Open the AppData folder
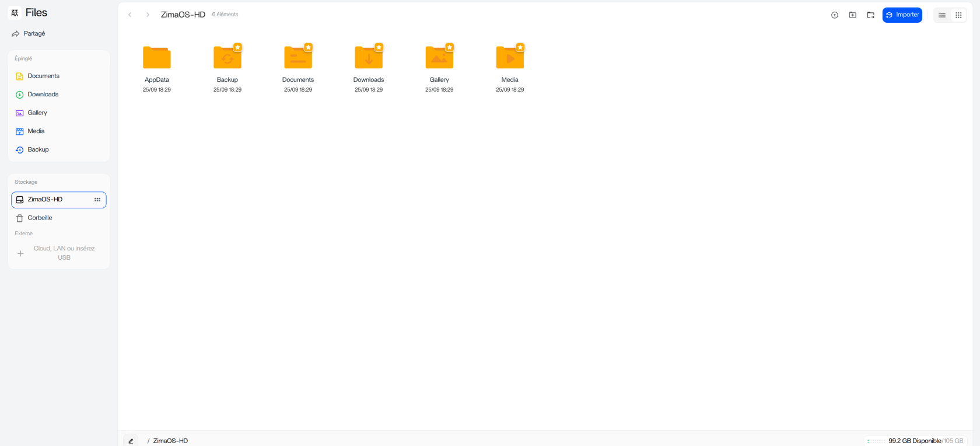Screen dimensions: 980x446 pyautogui.click(x=156, y=58)
